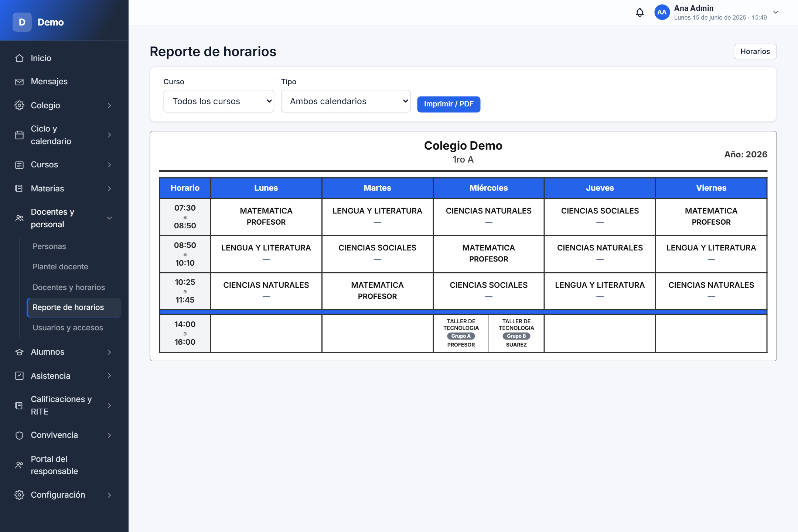
Task: Expand the Colegio menu chevron
Action: point(109,105)
